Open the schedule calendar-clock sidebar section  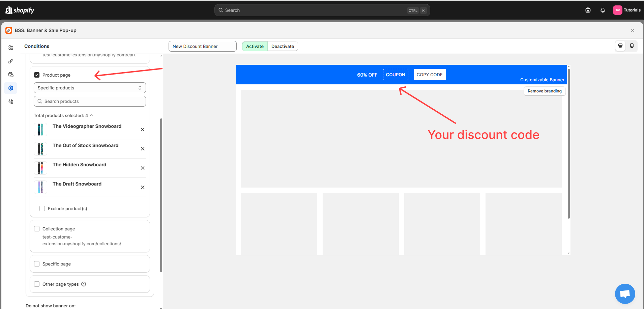[x=11, y=75]
